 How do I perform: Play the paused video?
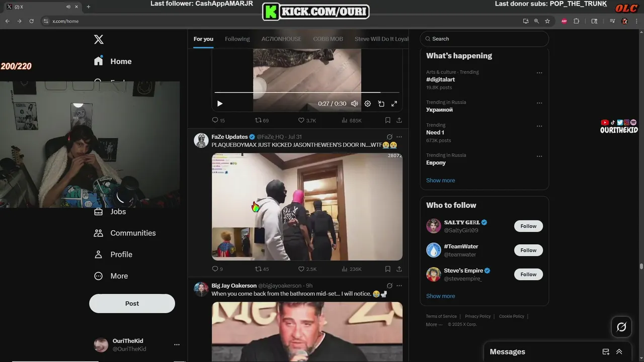(x=220, y=104)
